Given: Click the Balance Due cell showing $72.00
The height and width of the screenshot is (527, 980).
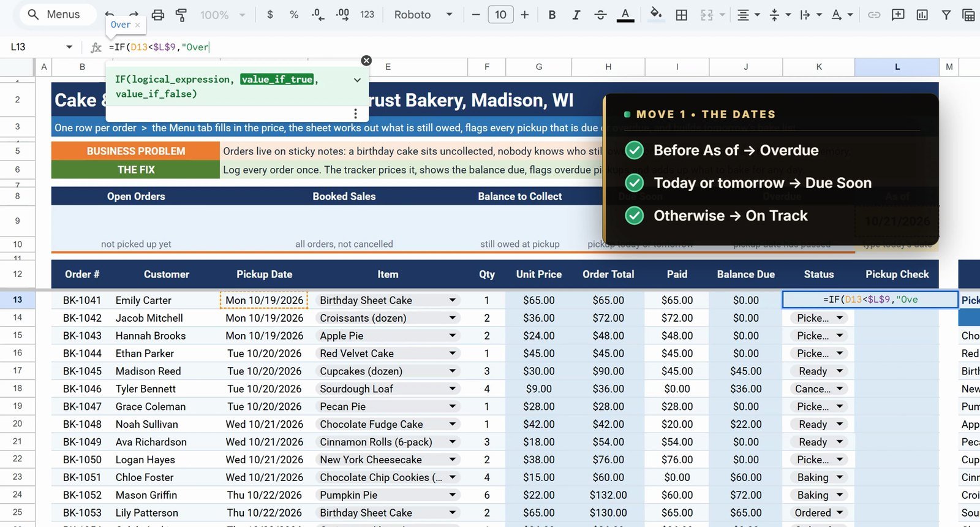Looking at the screenshot, I should [x=746, y=495].
